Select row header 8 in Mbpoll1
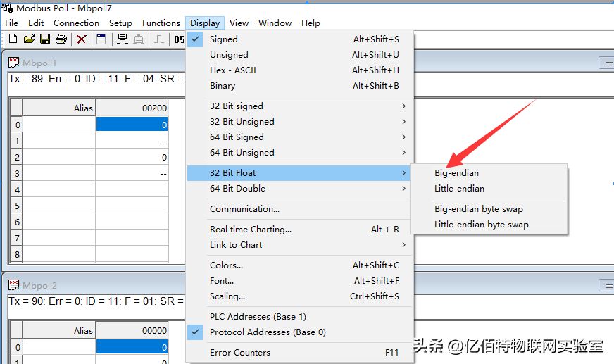The height and width of the screenshot is (364, 614). coord(16,254)
